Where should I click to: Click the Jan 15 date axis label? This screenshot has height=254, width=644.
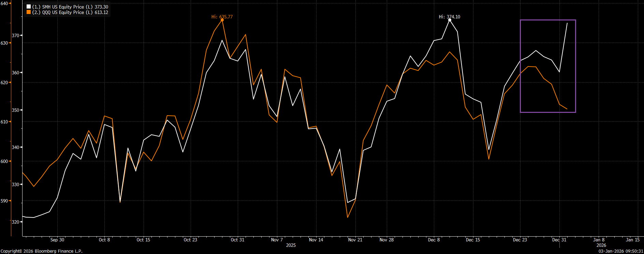point(633,240)
